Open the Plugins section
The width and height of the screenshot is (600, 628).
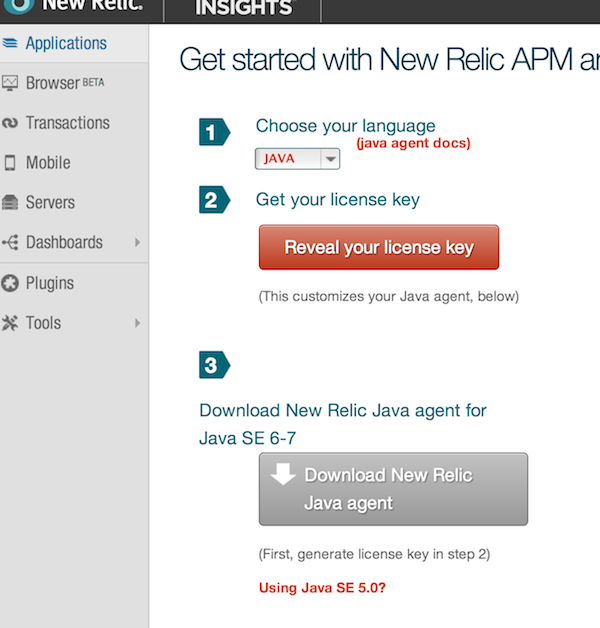click(x=50, y=283)
